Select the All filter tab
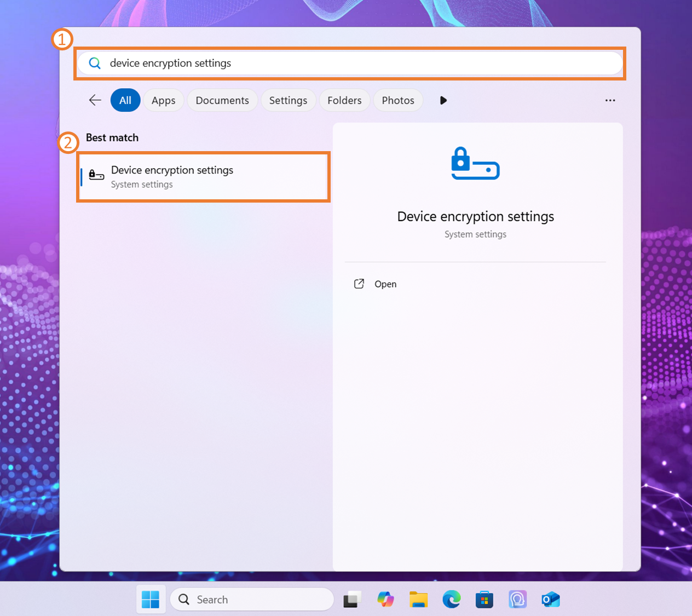The height and width of the screenshot is (616, 692). 125,100
